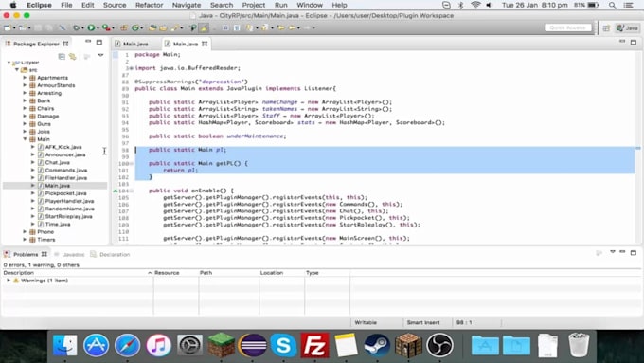Click the Search flashlight toolbar icon
Viewport: 644px width, 363px height.
[x=174, y=27]
